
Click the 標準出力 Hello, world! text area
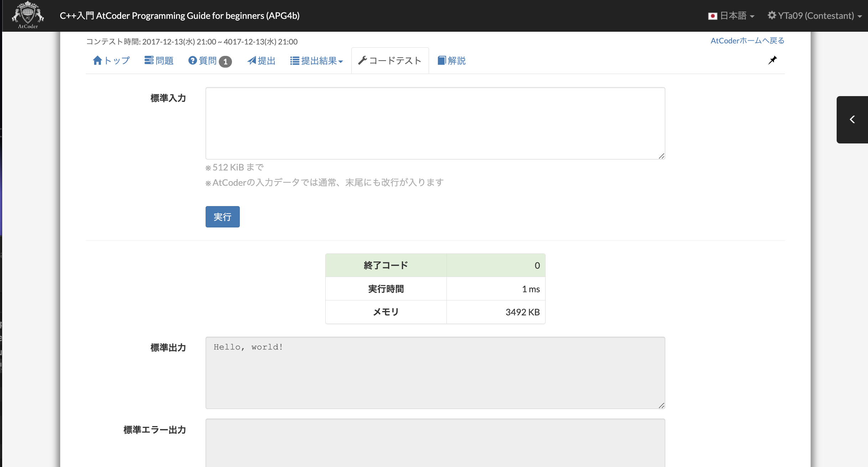pos(435,373)
